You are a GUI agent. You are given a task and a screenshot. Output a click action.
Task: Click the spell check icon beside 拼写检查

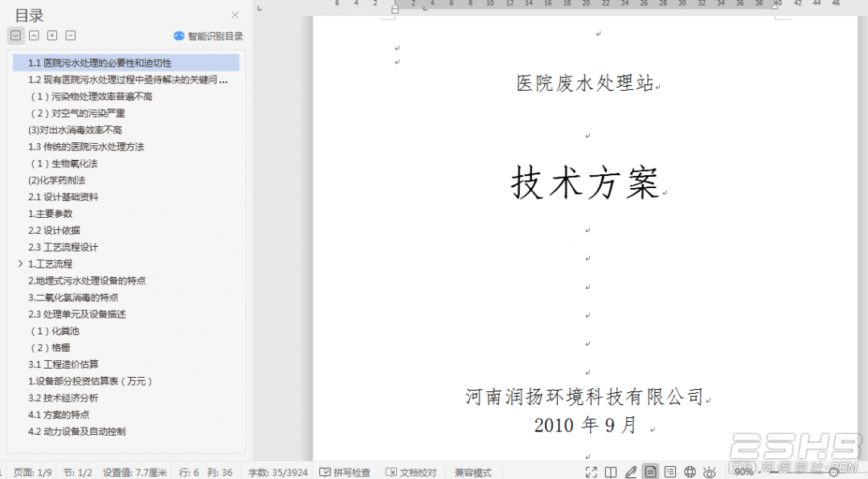tap(325, 473)
